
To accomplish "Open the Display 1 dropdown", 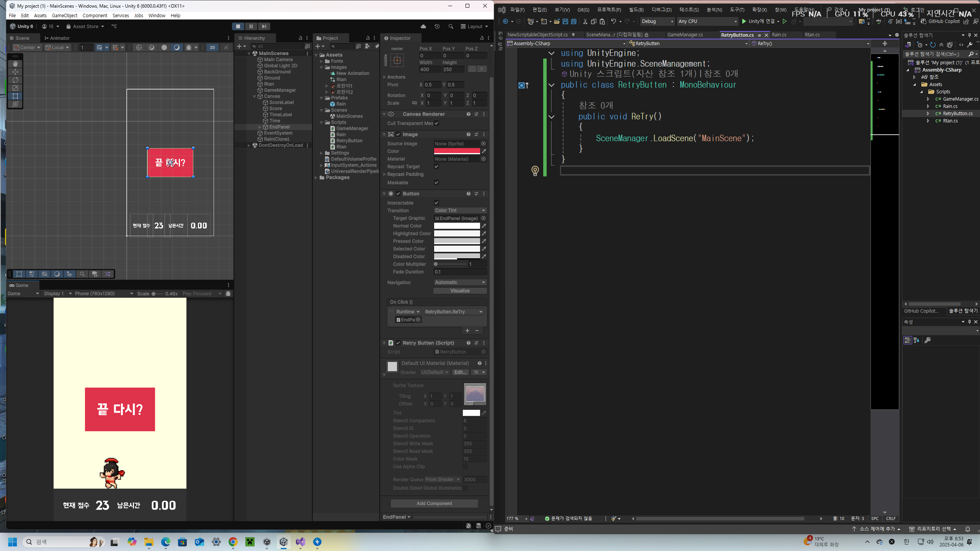I will tap(58, 293).
